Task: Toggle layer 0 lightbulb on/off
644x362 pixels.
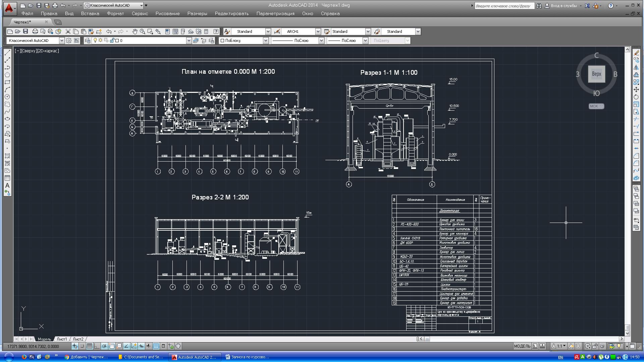Action: point(95,41)
